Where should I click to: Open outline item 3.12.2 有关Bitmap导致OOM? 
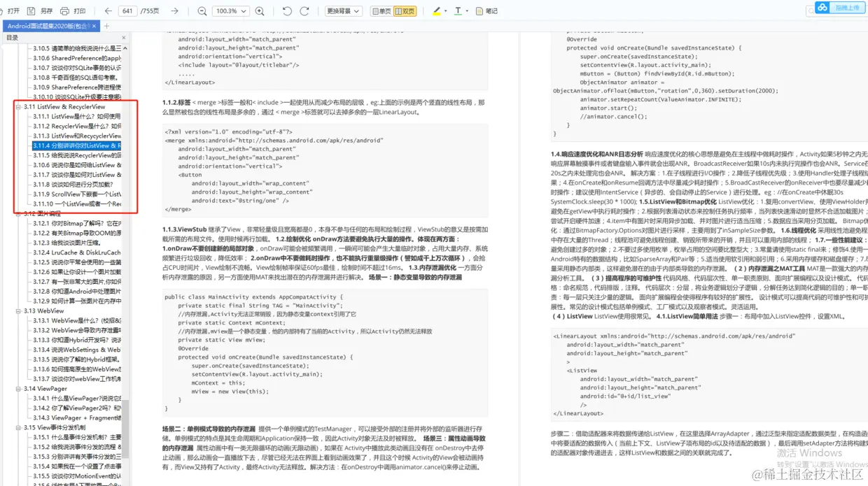(76, 233)
